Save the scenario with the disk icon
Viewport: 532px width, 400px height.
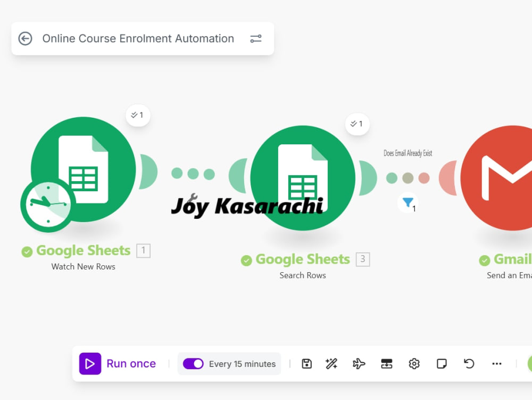point(307,364)
